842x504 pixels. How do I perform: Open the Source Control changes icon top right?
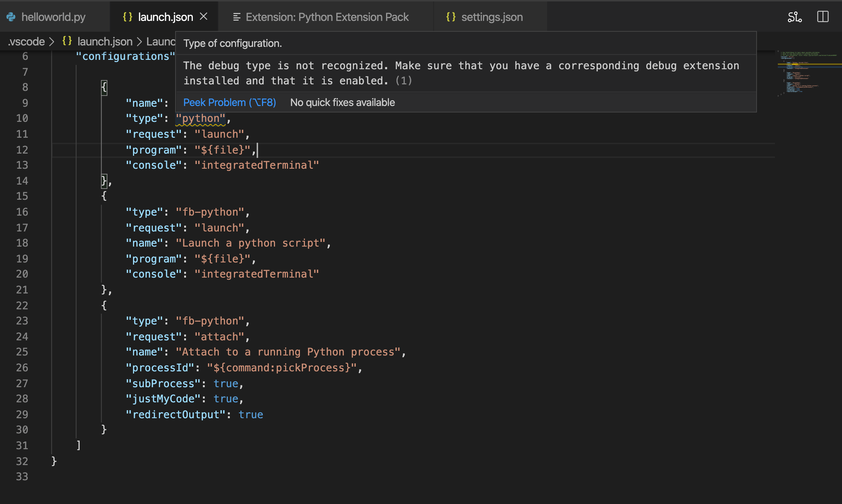[x=794, y=16]
